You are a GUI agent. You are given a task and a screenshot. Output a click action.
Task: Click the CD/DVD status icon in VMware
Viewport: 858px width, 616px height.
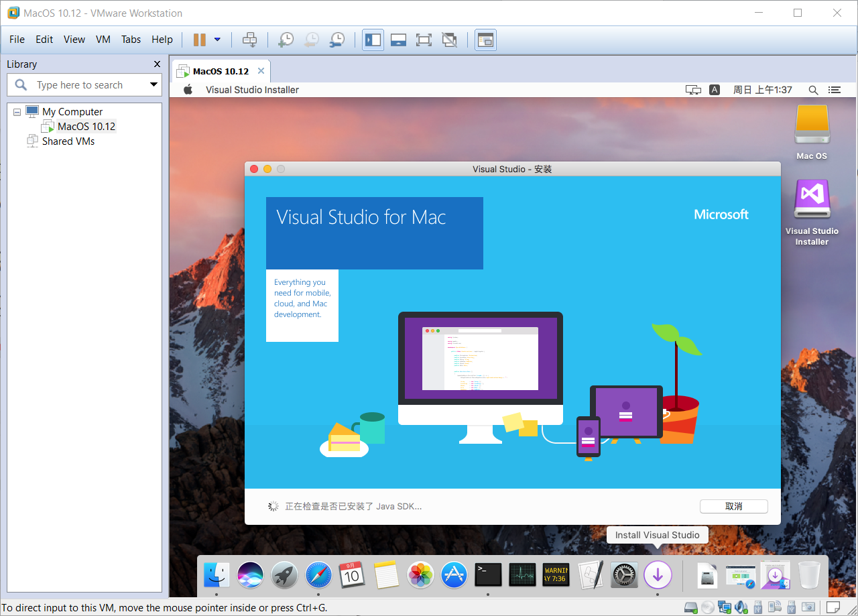(x=708, y=607)
